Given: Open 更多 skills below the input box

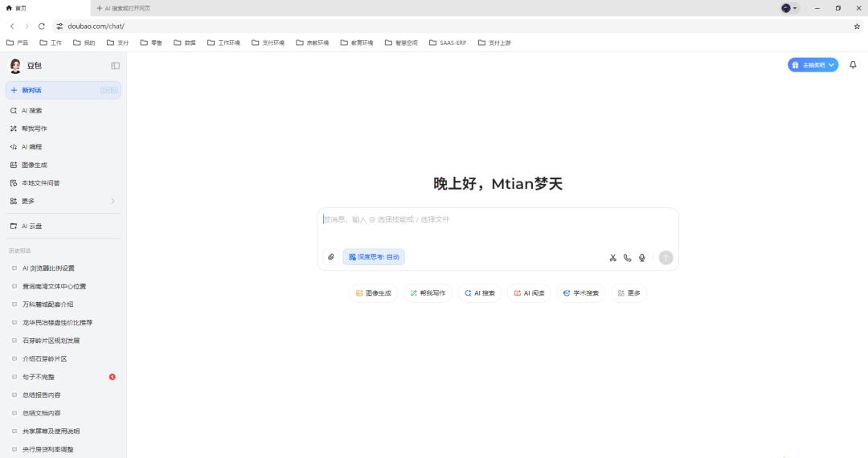Looking at the screenshot, I should pos(628,293).
